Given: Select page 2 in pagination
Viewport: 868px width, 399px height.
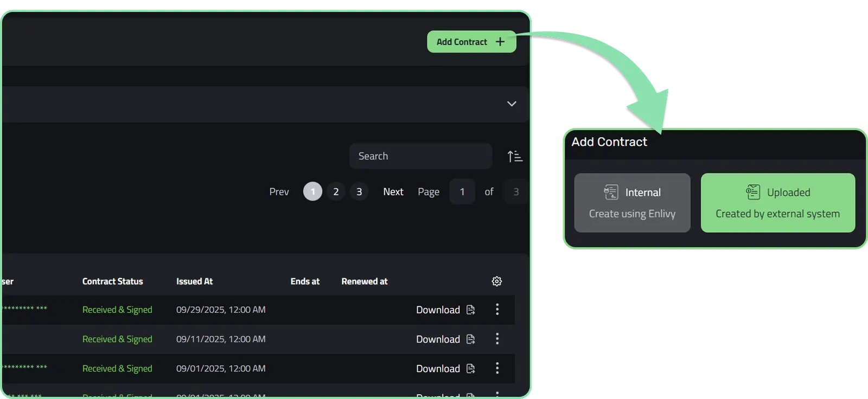Looking at the screenshot, I should [336, 191].
